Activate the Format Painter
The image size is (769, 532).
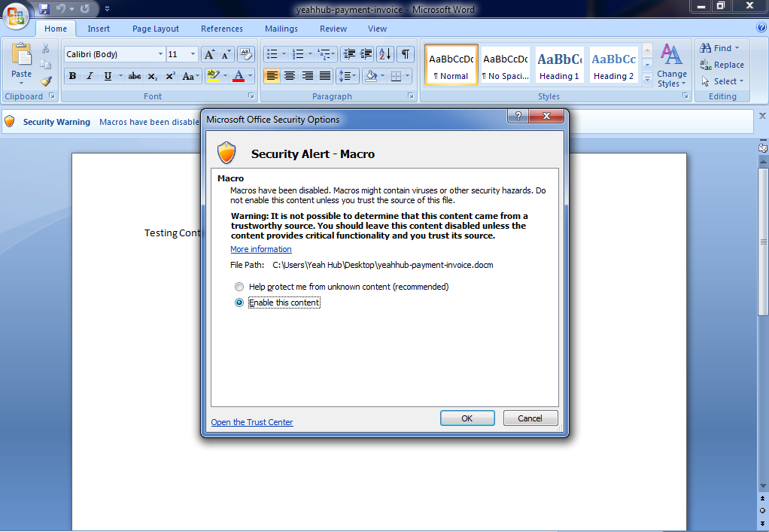coord(46,81)
